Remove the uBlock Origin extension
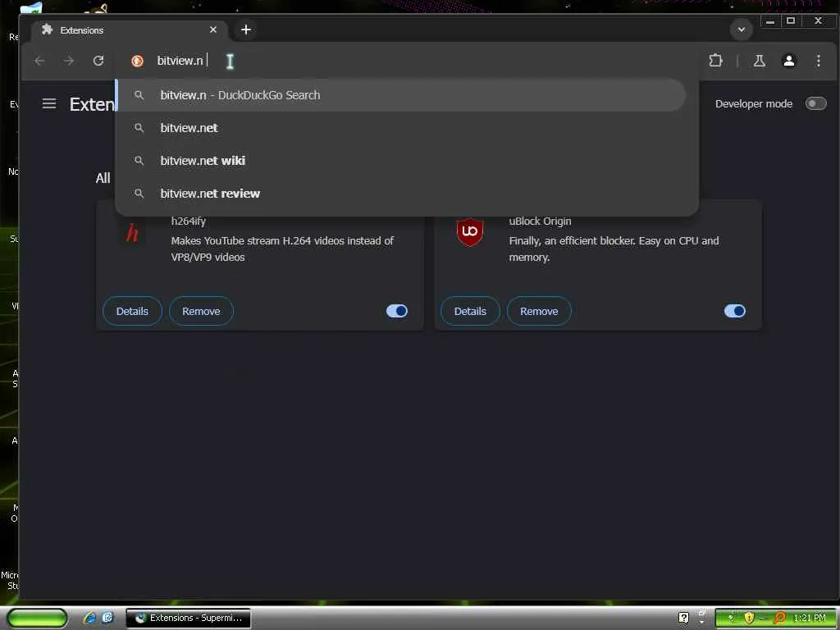This screenshot has height=630, width=840. [x=539, y=311]
